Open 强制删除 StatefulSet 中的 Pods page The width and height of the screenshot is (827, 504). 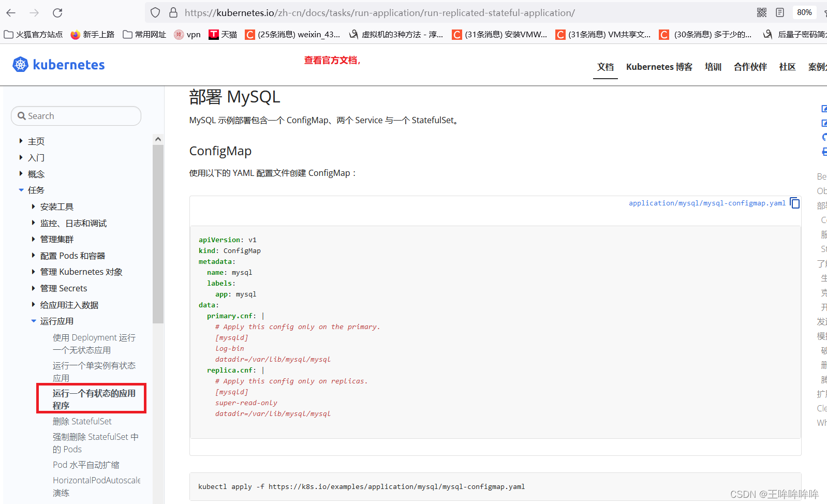click(96, 443)
